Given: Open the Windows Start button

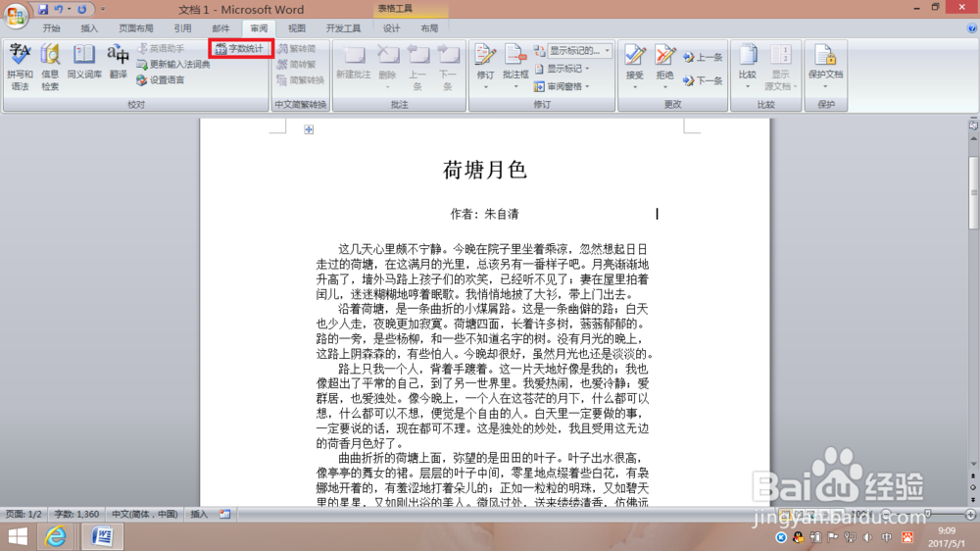Looking at the screenshot, I should [18, 536].
